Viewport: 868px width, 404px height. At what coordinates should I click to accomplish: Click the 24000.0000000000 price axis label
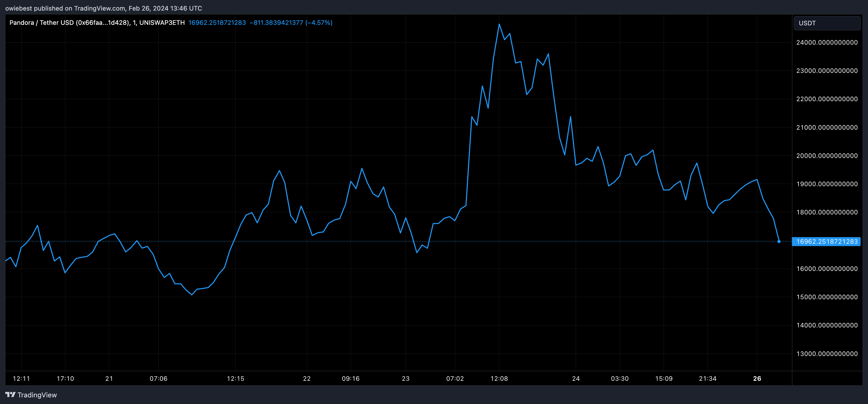pyautogui.click(x=827, y=43)
